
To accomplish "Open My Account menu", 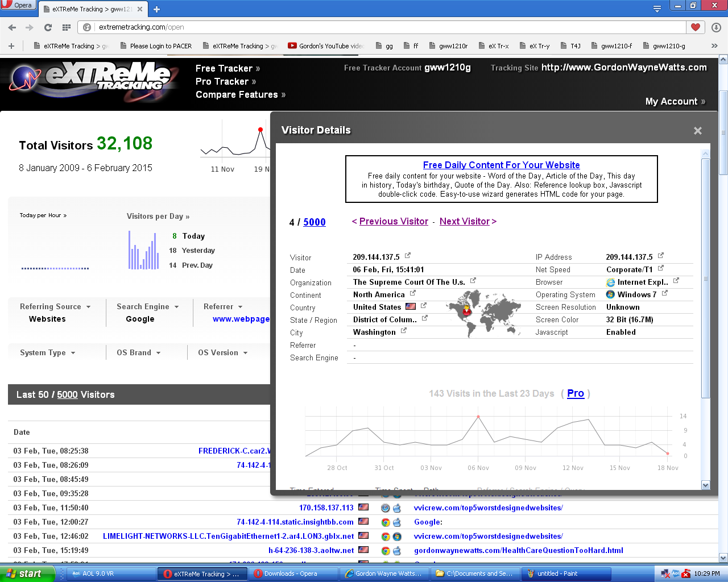I will click(675, 101).
